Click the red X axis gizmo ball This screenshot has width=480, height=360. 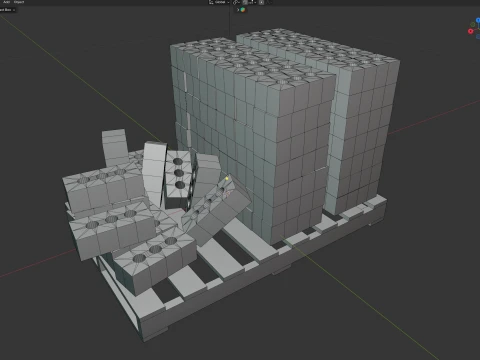471,31
